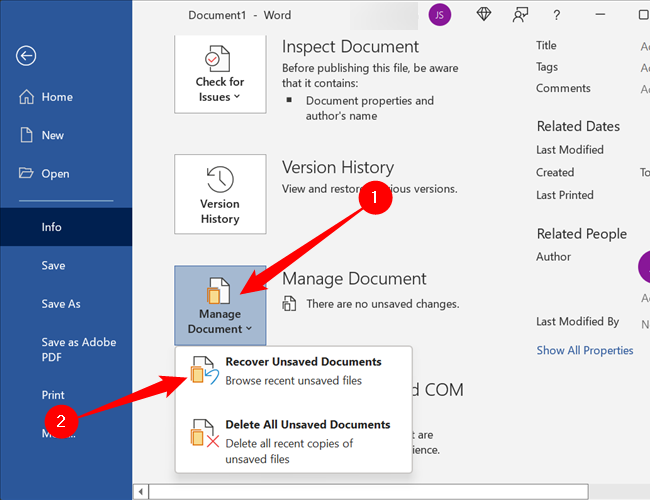Open Help via the question mark
The image size is (650, 500).
(x=557, y=15)
